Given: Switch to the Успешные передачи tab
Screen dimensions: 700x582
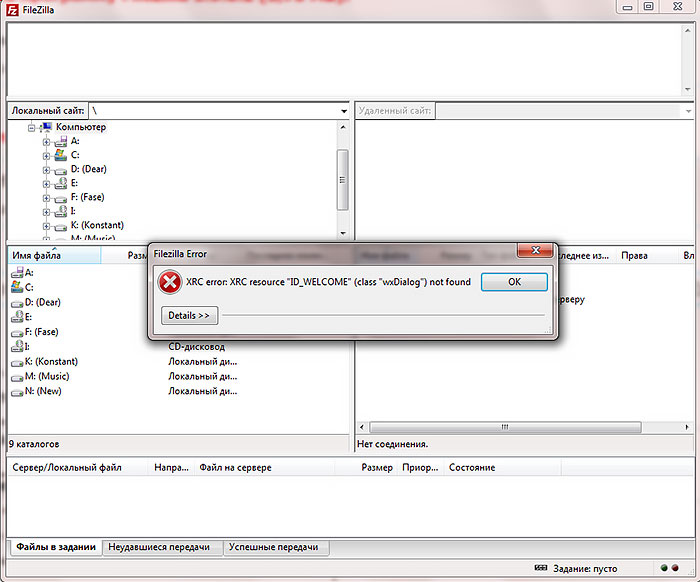Looking at the screenshot, I should click(273, 547).
